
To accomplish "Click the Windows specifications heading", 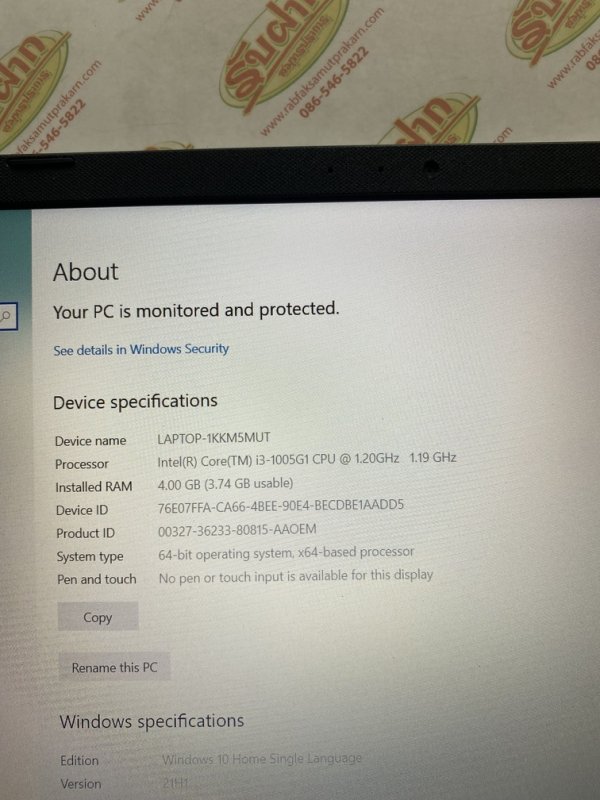I will pos(152,721).
